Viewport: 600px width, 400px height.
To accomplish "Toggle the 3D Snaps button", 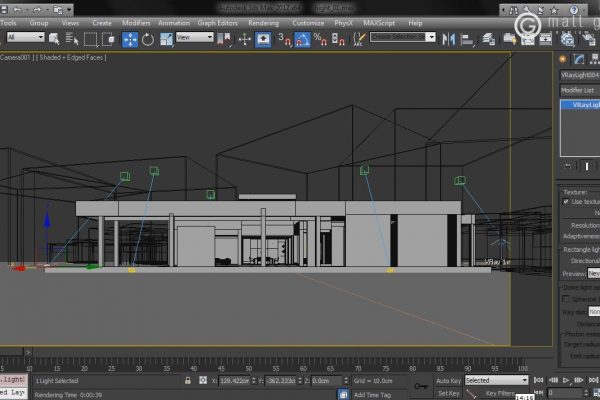I will (x=284, y=39).
